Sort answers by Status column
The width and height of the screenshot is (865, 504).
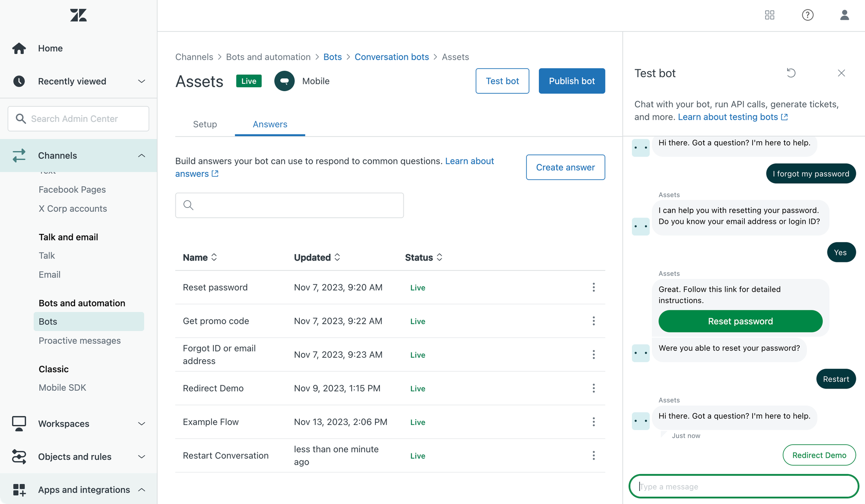point(423,258)
